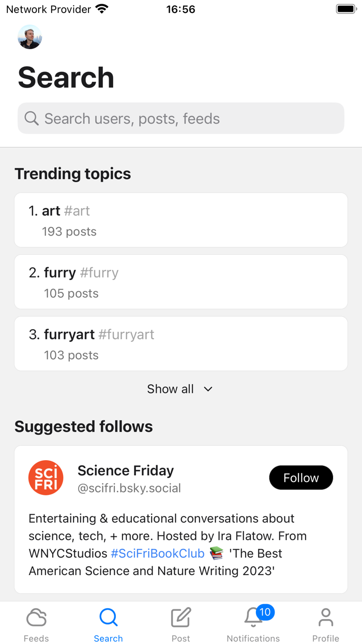The height and width of the screenshot is (644, 362).
Task: Tap the Search magnifier icon in bottom bar
Action: 109,617
